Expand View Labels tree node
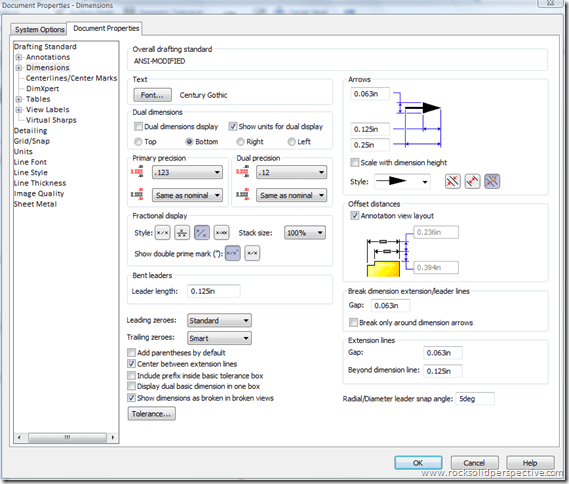 (19, 110)
